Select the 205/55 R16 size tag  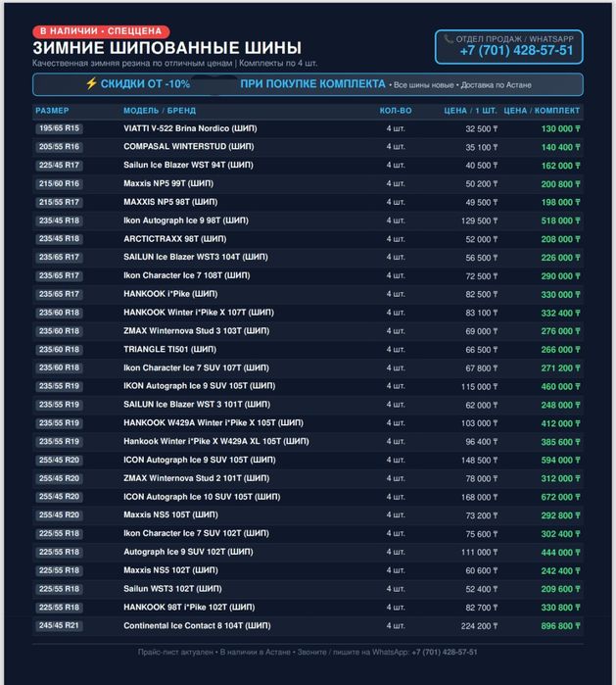point(60,147)
